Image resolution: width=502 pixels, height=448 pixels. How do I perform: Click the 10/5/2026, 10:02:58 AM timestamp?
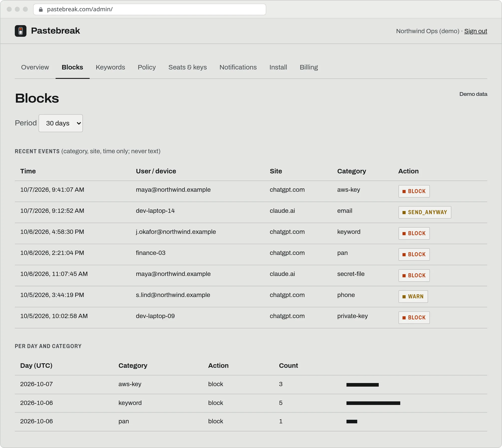pyautogui.click(x=54, y=316)
